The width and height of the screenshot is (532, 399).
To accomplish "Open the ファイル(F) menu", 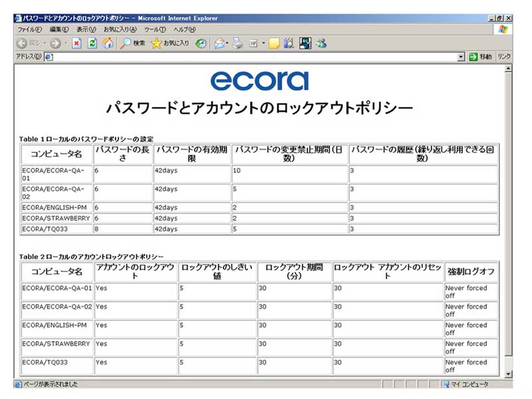I will pyautogui.click(x=30, y=29).
